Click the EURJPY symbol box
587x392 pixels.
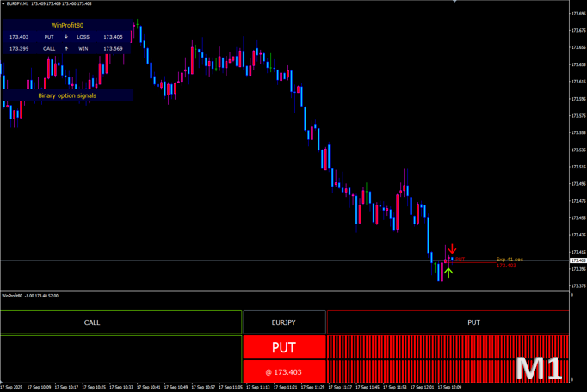point(284,322)
